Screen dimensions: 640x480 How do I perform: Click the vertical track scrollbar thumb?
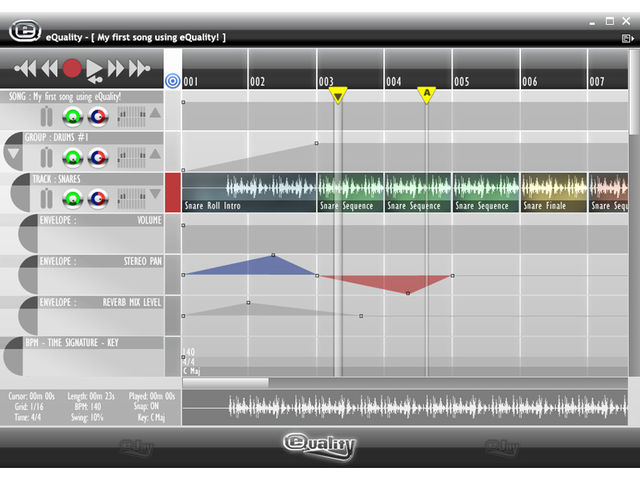[x=634, y=93]
